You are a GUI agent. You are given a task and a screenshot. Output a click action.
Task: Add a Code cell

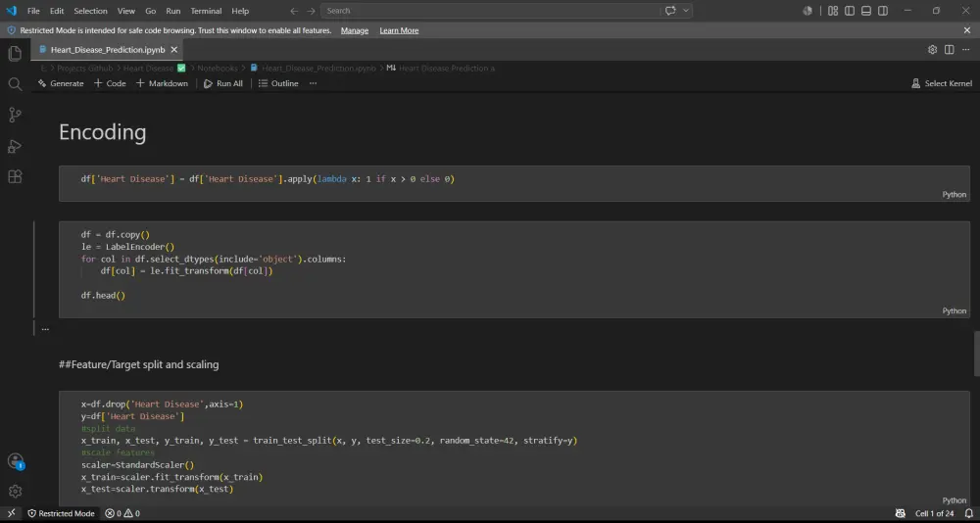coord(110,83)
